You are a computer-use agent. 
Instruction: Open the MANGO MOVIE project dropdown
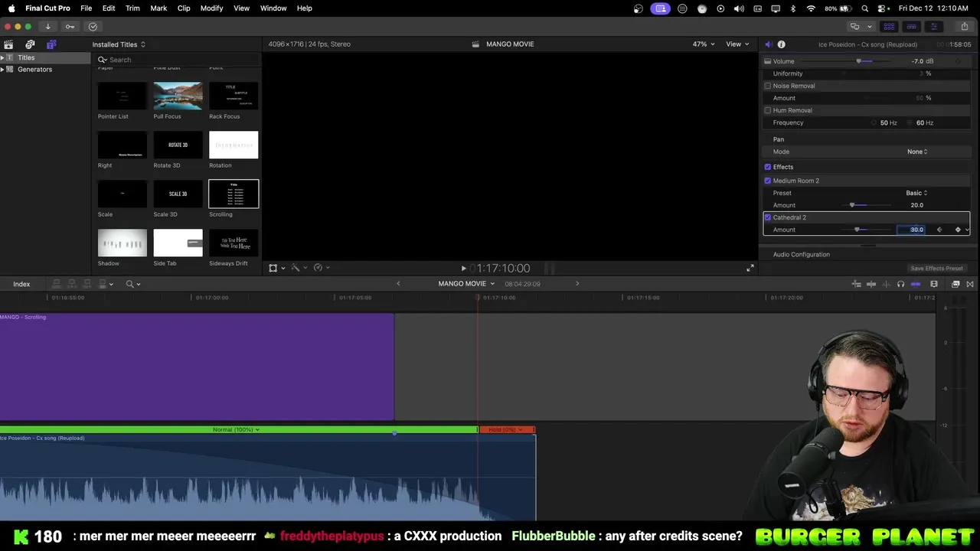coord(466,284)
